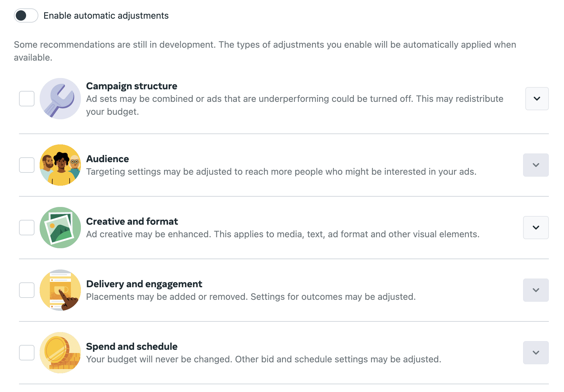Click the Audience heading text
The height and width of the screenshot is (392, 564).
(108, 159)
